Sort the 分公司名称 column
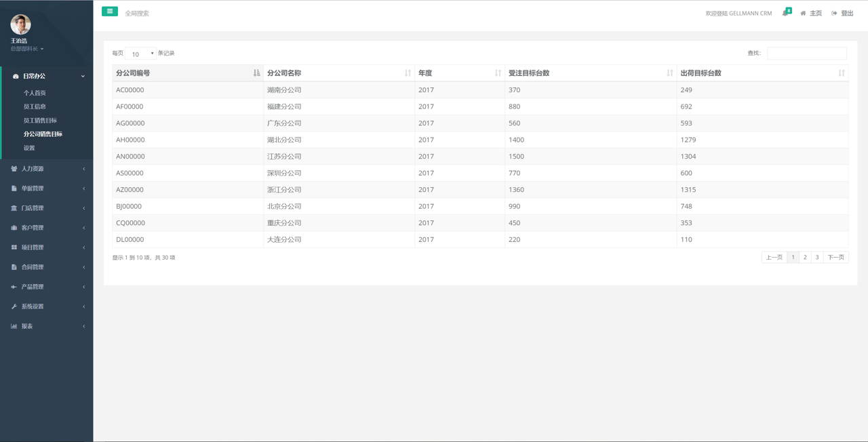 [x=408, y=73]
